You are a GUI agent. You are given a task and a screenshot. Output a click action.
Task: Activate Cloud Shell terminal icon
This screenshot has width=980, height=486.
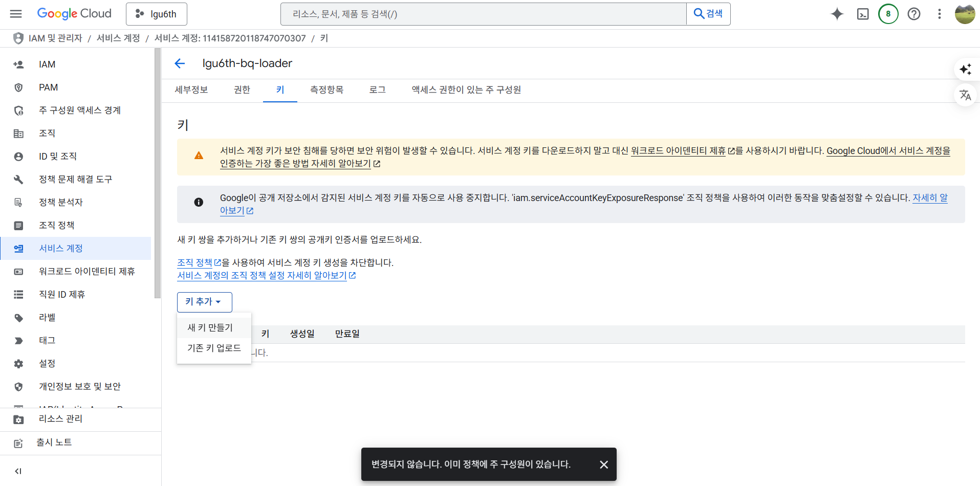863,14
